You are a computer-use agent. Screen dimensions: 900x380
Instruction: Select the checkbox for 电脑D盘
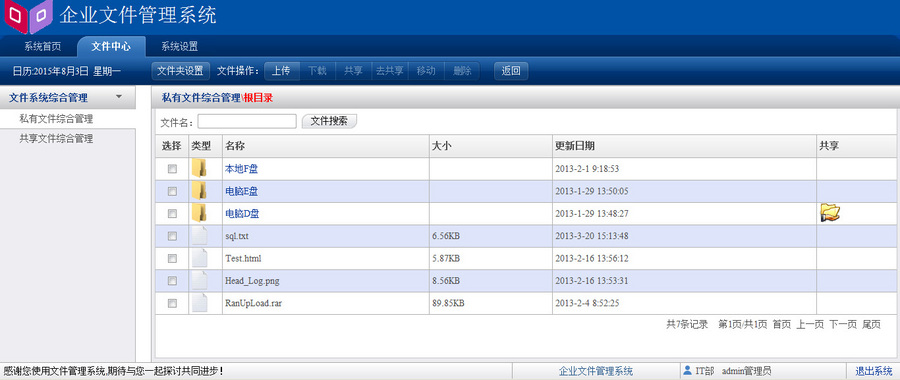172,214
